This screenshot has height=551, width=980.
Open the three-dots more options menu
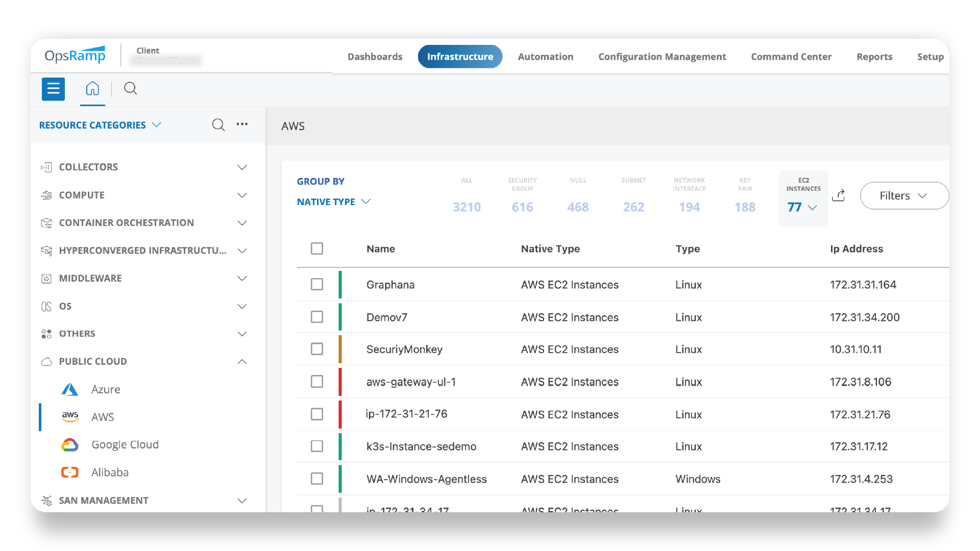pyautogui.click(x=242, y=124)
